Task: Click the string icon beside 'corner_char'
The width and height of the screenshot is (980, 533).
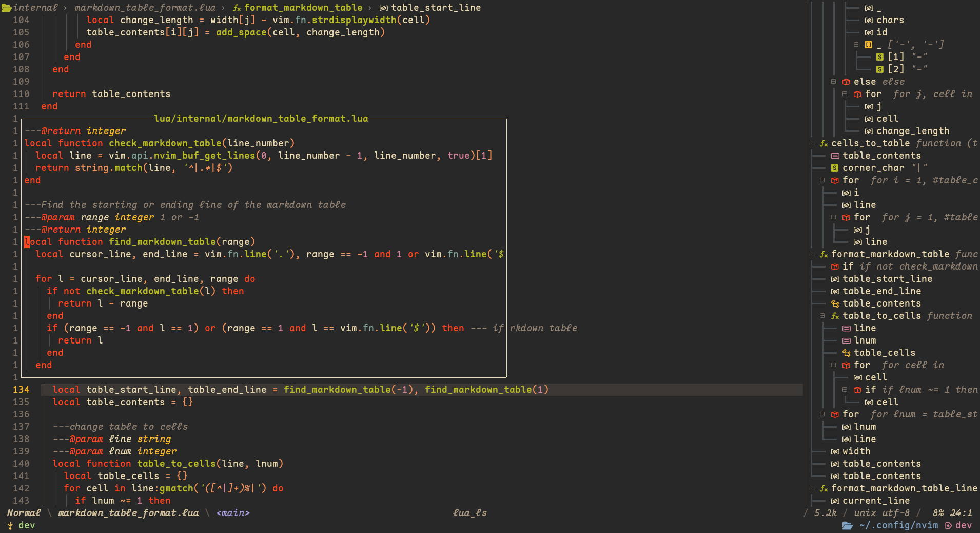Action: [x=835, y=168]
